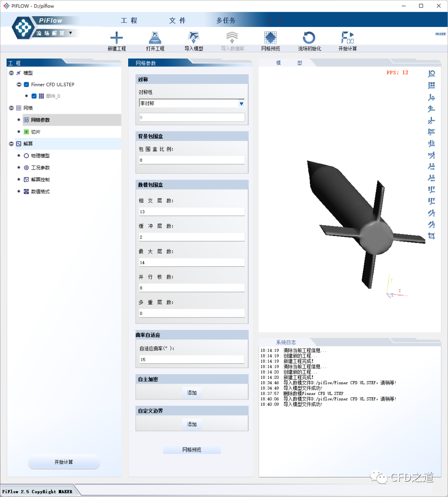
Task: Click the 缓冲层数 input field
Action: (192, 237)
